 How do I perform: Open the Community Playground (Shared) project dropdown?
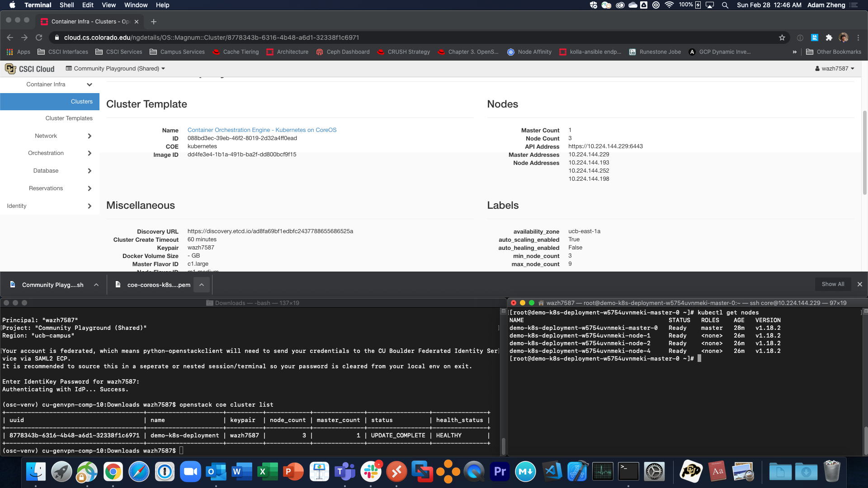(115, 69)
